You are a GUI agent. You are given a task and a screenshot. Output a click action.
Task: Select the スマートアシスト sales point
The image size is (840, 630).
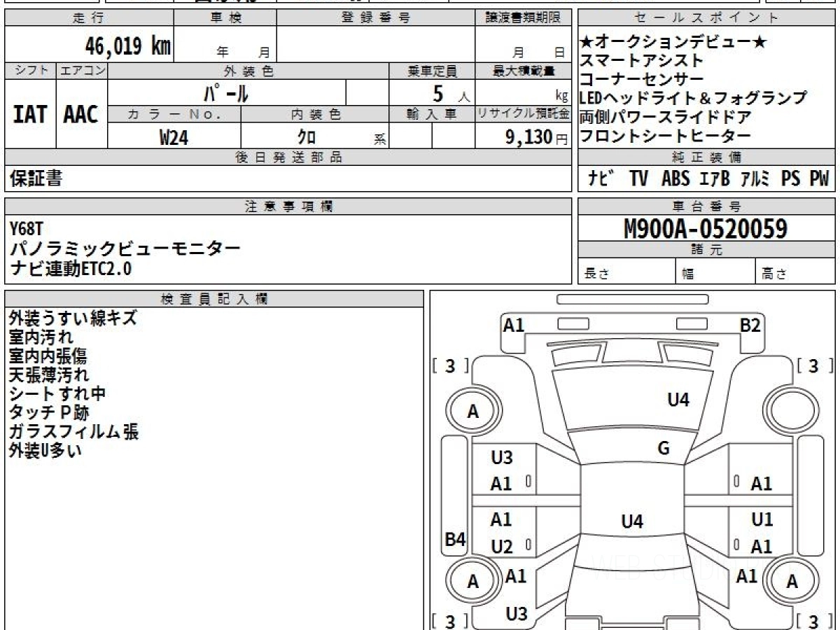coord(642,61)
